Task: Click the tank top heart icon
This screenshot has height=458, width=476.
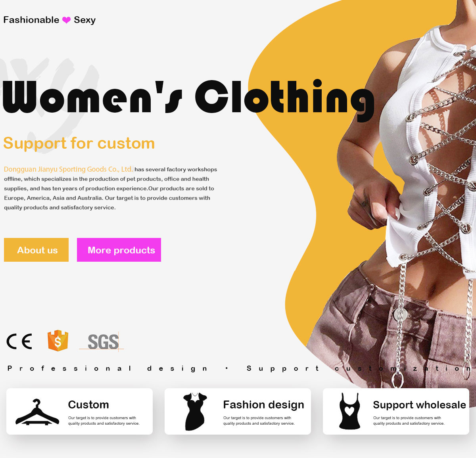Action: pos(349,411)
